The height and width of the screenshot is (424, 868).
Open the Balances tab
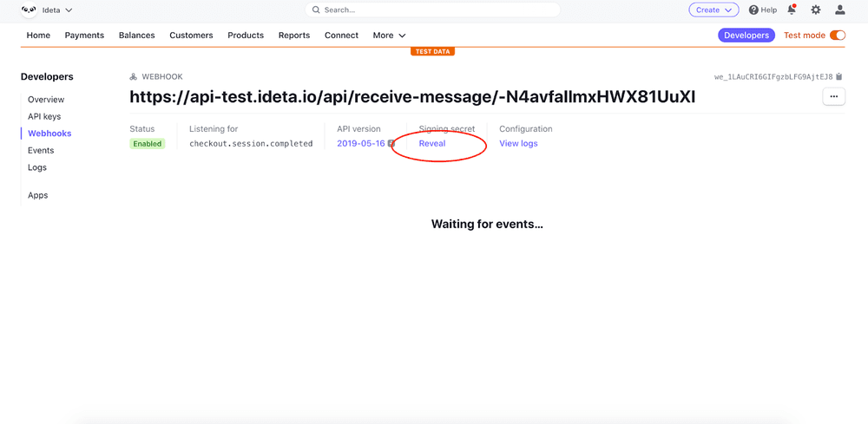coord(137,36)
